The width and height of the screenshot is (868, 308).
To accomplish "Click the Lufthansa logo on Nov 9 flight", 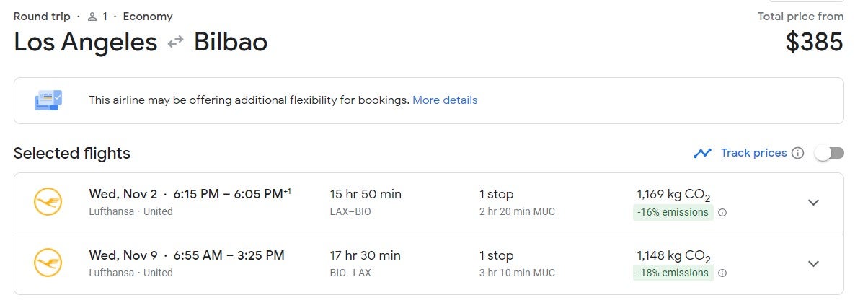I will coord(48,263).
